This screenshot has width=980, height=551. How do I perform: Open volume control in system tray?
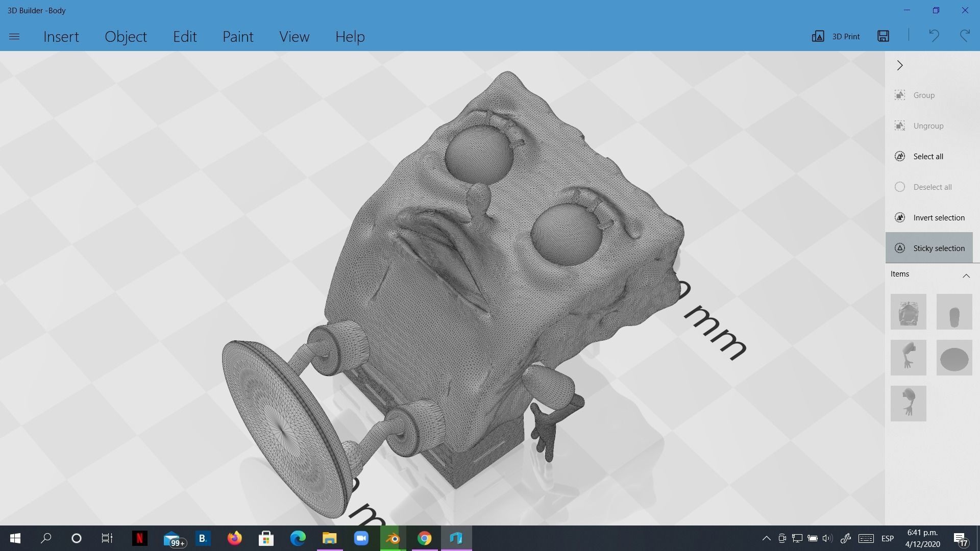(827, 538)
